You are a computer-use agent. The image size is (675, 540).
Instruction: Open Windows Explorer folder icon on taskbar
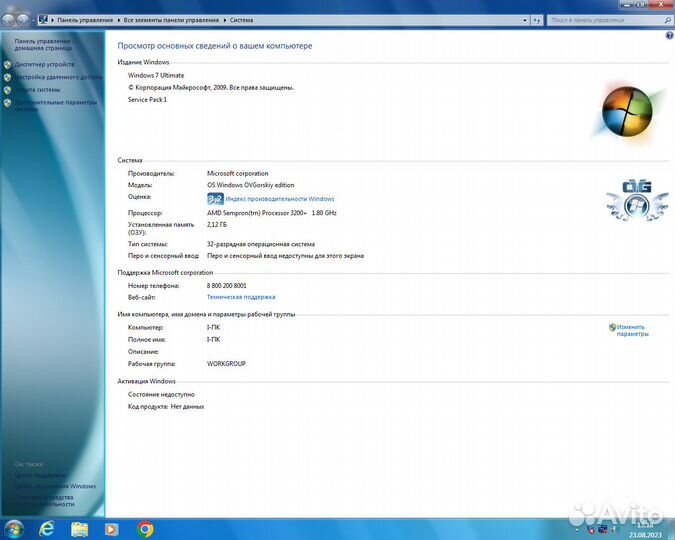80,529
